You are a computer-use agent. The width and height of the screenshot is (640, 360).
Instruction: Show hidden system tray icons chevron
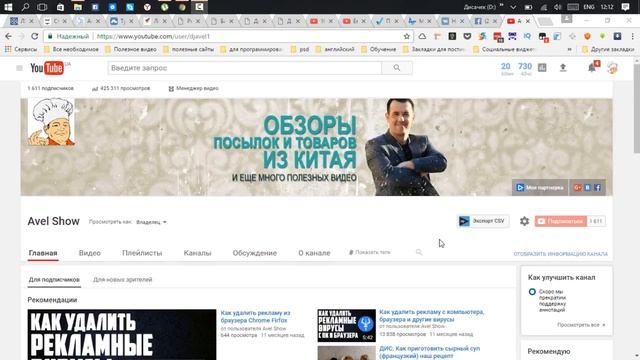click(x=513, y=7)
